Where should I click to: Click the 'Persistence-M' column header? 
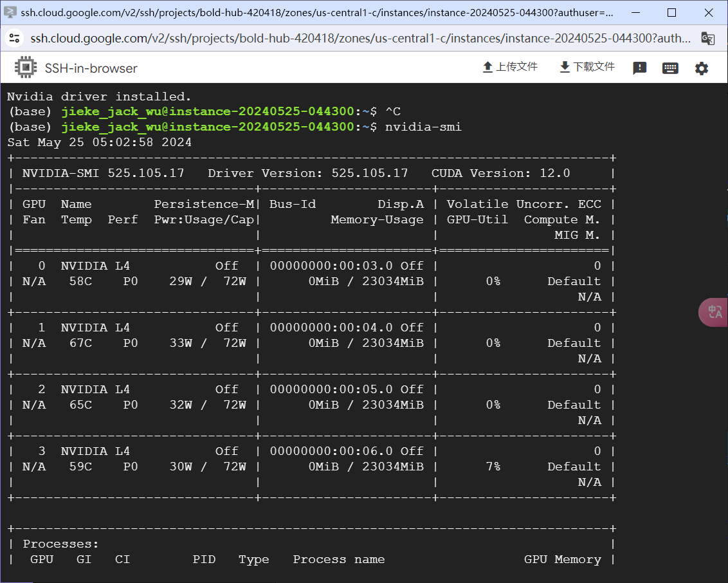tap(204, 204)
